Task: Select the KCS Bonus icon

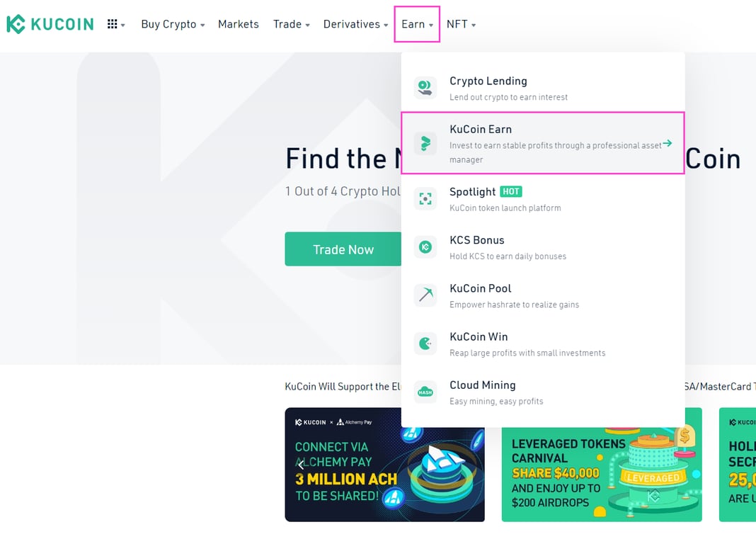Action: click(x=425, y=247)
